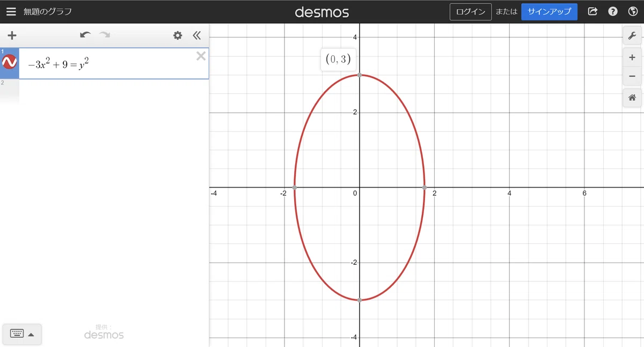Click the graph title 無題のグラフ
Screen dimensions: 644x347
click(48, 11)
